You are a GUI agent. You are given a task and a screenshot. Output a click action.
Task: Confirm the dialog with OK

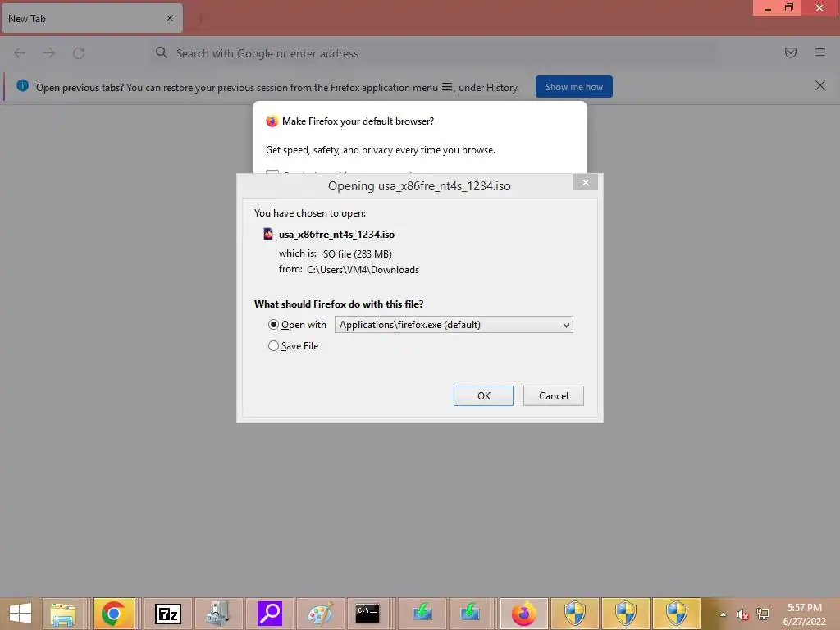[483, 396]
